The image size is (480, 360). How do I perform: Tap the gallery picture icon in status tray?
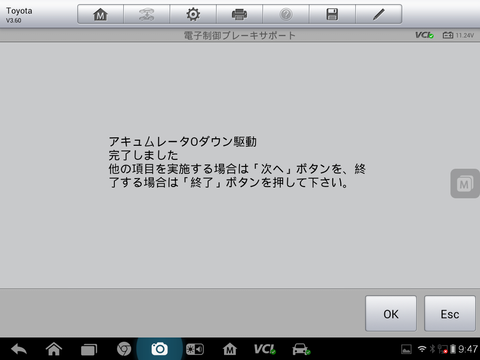coord(406,349)
